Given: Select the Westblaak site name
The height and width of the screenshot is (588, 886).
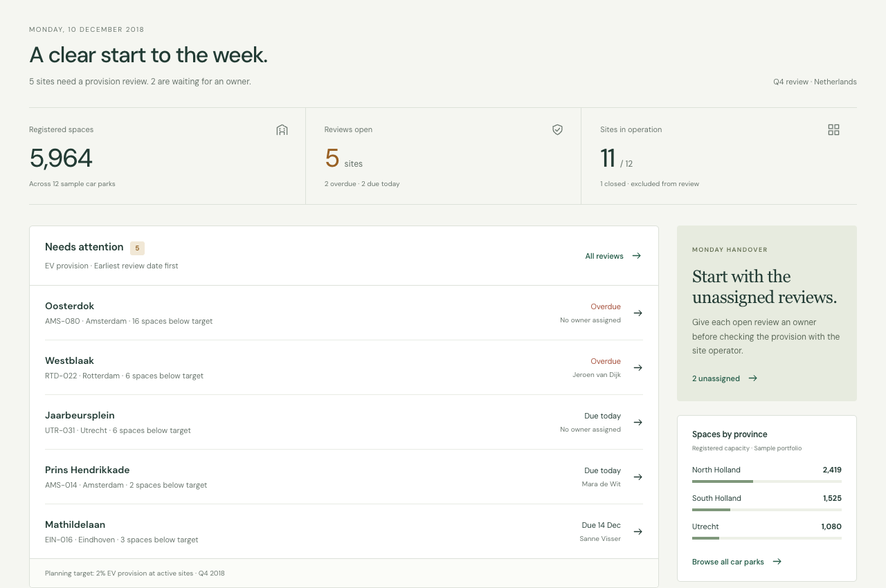Looking at the screenshot, I should tap(69, 360).
